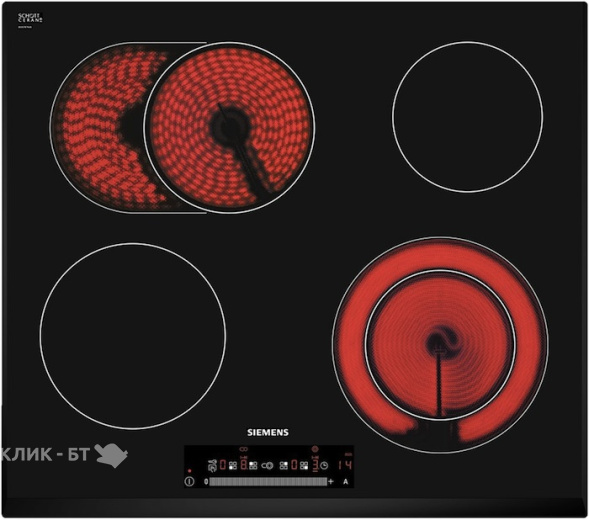The image size is (589, 520).
Task: Select the front-left cooking zone symbol
Action: tap(233, 466)
